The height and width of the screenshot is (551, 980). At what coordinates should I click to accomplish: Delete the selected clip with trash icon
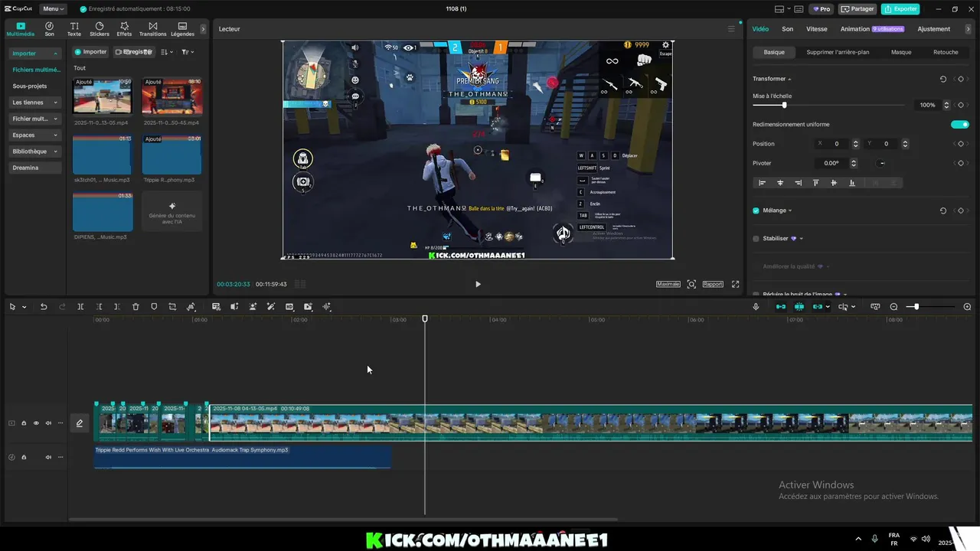[136, 307]
